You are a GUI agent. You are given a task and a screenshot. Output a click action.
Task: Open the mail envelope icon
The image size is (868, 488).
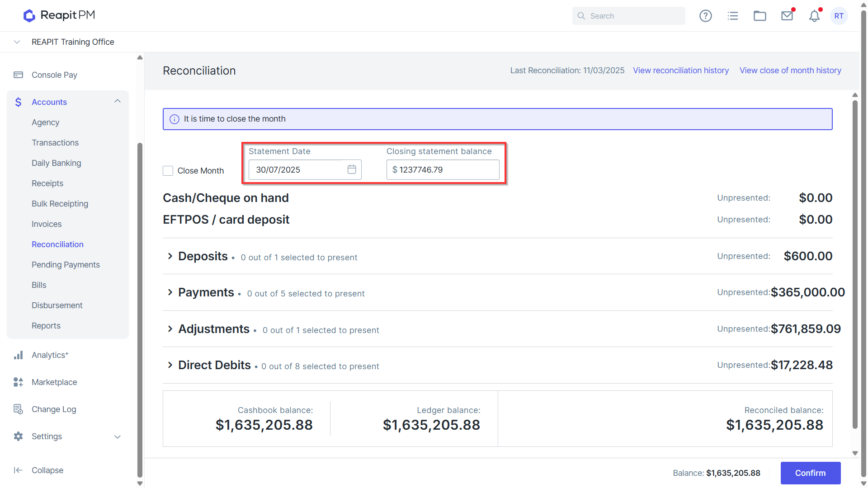point(787,16)
